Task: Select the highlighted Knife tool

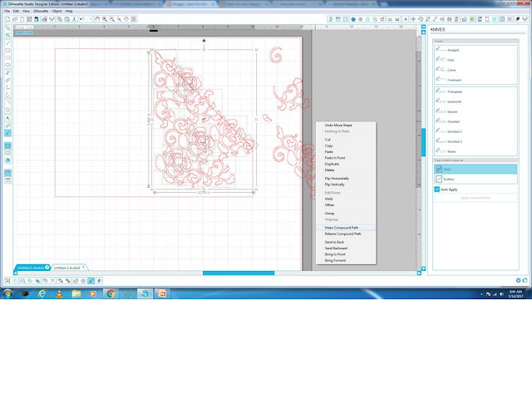Action: [x=7, y=133]
